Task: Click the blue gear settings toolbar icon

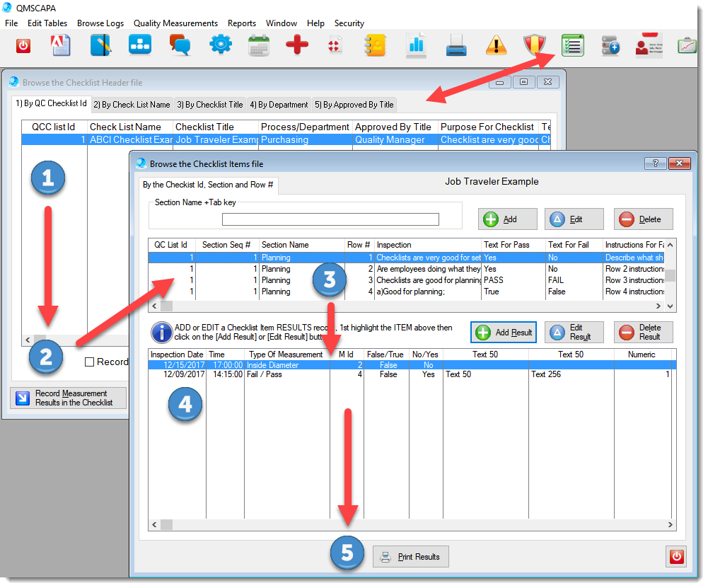Action: 220,46
